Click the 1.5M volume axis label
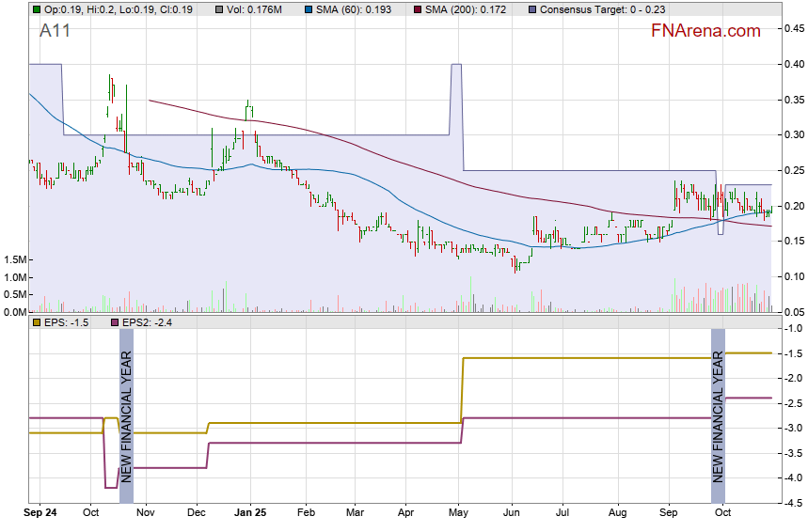The width and height of the screenshot is (808, 532). (14, 259)
